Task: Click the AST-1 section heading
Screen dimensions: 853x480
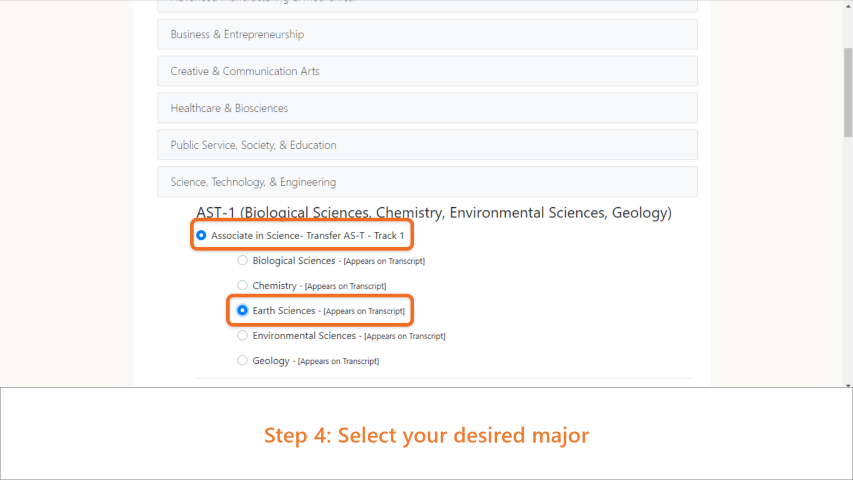Action: 434,213
